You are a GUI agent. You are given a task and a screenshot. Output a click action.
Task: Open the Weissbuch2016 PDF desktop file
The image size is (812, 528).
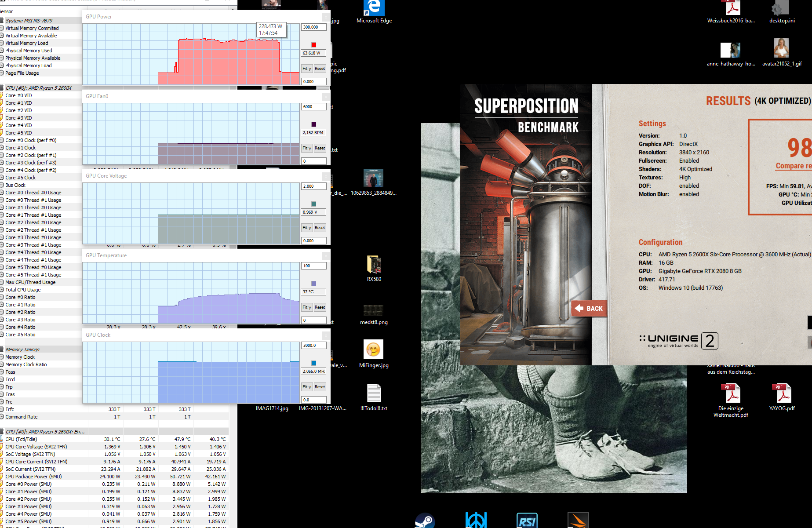coord(731,12)
